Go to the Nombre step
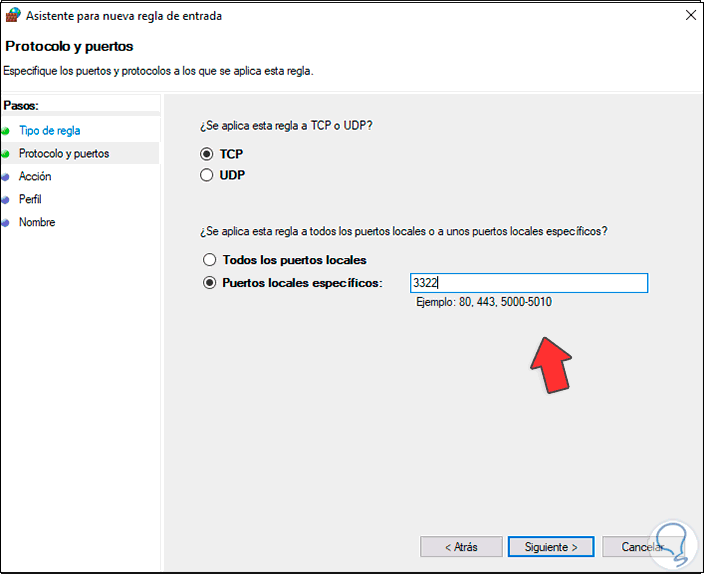Image resolution: width=704 pixels, height=574 pixels. click(37, 222)
